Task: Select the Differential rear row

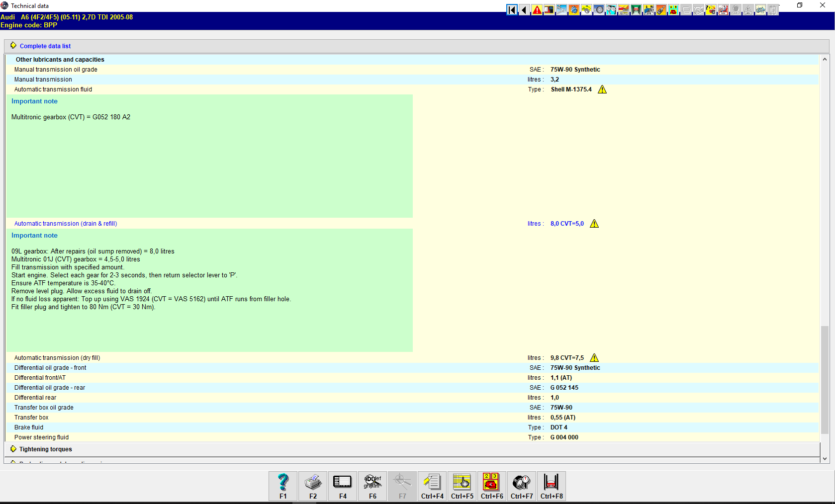Action: coord(412,398)
